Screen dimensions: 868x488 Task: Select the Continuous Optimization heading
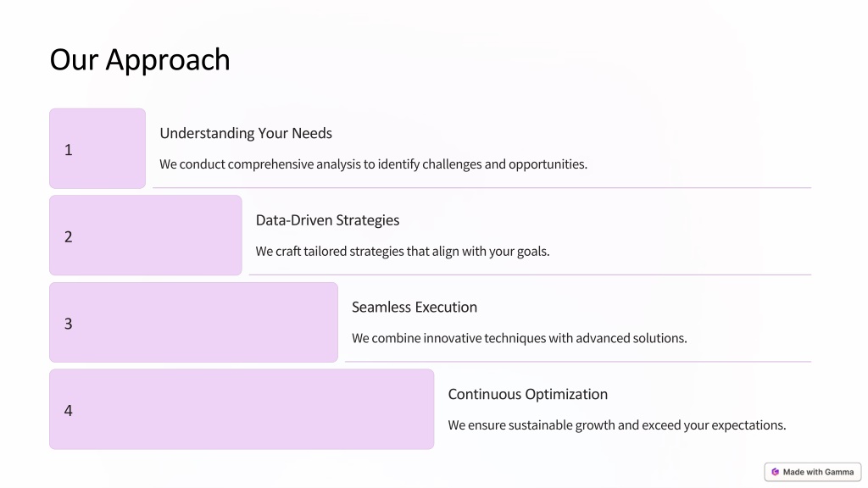click(x=527, y=394)
